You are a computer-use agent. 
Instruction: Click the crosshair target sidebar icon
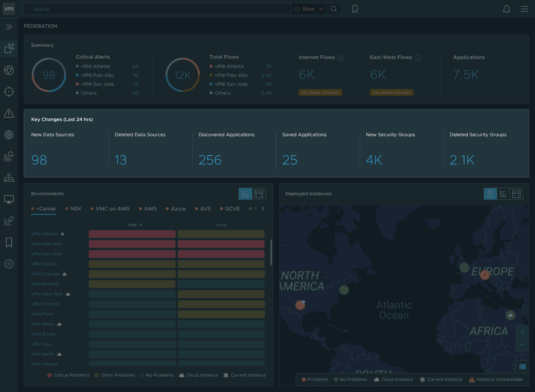[x=9, y=92]
